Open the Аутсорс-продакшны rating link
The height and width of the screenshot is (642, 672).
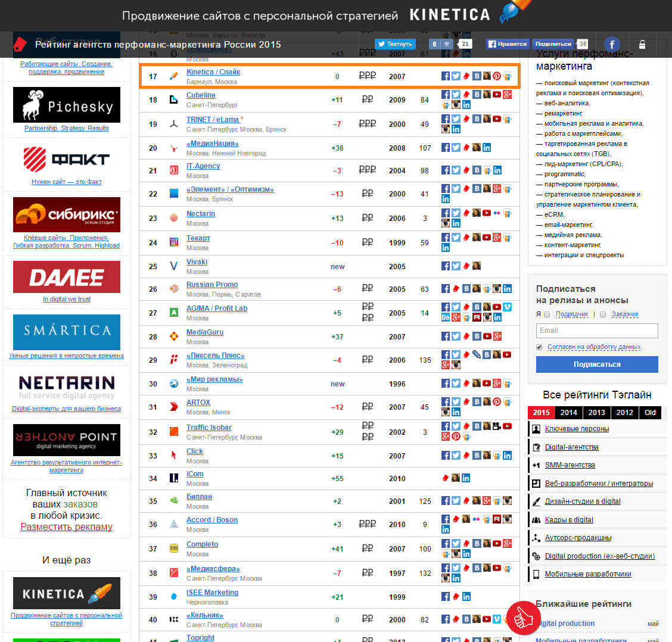(578, 538)
